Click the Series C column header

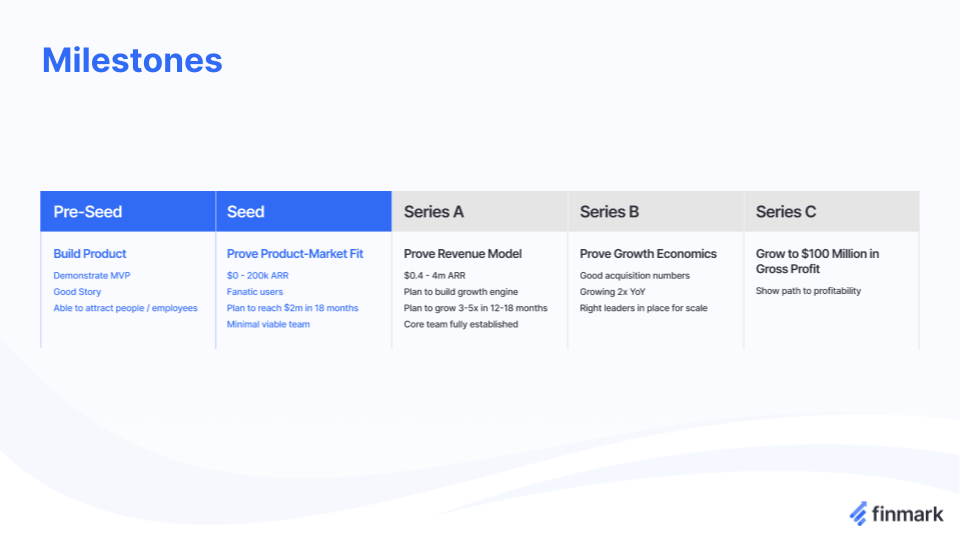point(832,211)
